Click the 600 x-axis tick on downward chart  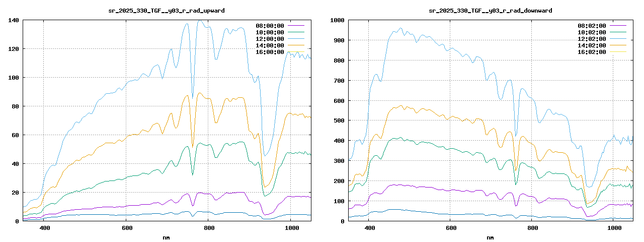pyautogui.click(x=451, y=228)
